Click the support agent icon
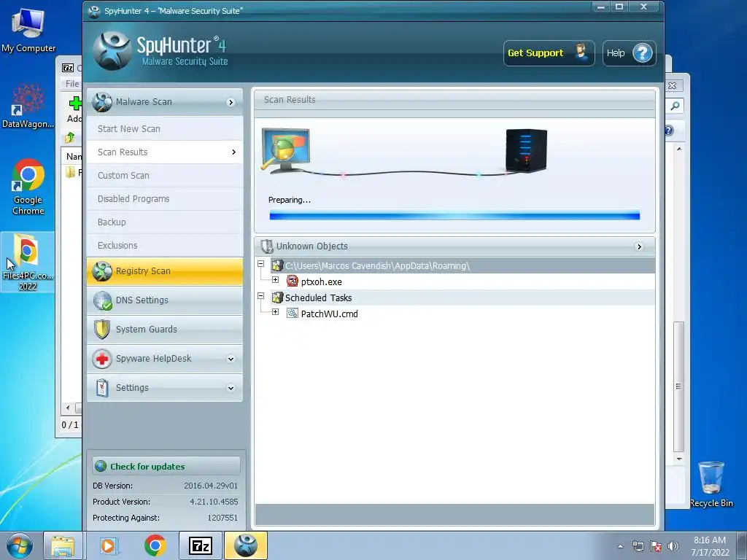Image resolution: width=747 pixels, height=560 pixels. [581, 52]
